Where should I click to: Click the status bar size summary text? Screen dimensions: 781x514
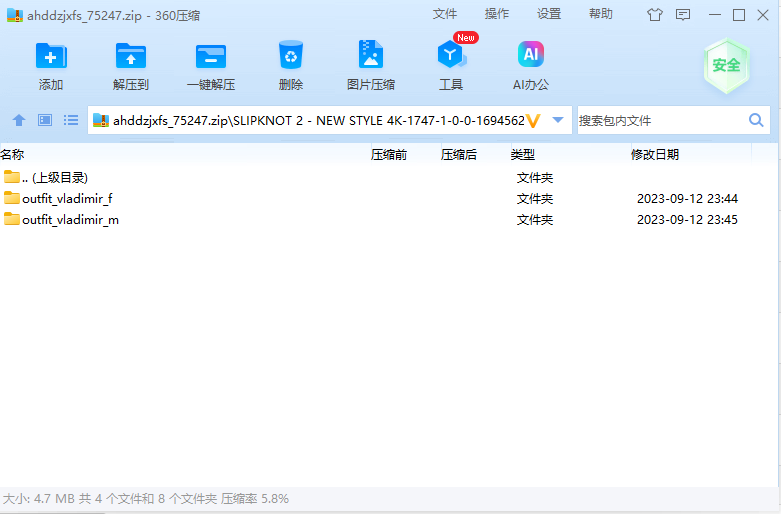146,499
